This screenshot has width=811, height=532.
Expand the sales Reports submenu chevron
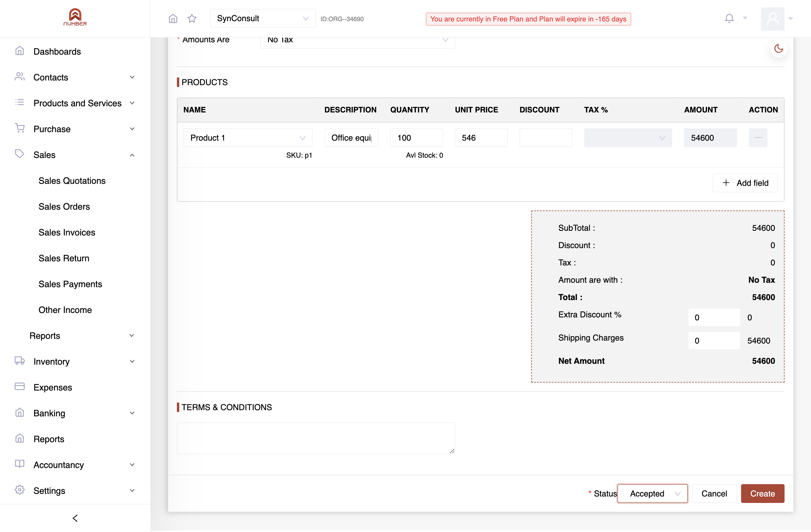click(132, 336)
